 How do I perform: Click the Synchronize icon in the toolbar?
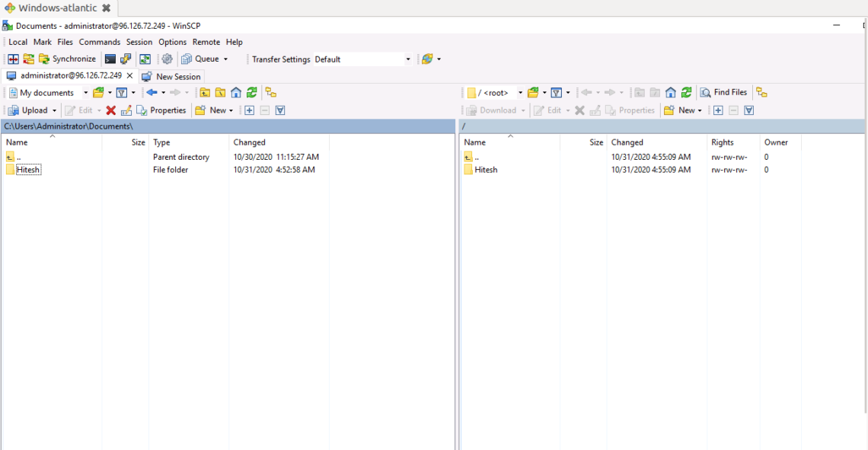click(x=46, y=59)
